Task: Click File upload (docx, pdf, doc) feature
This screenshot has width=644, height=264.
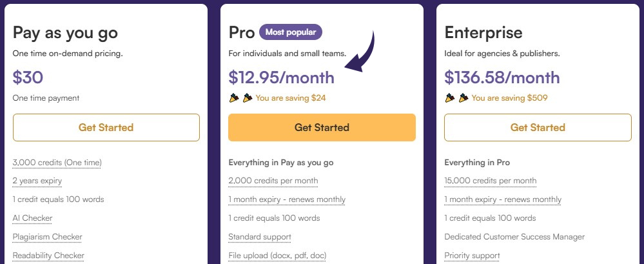Action: (x=277, y=256)
